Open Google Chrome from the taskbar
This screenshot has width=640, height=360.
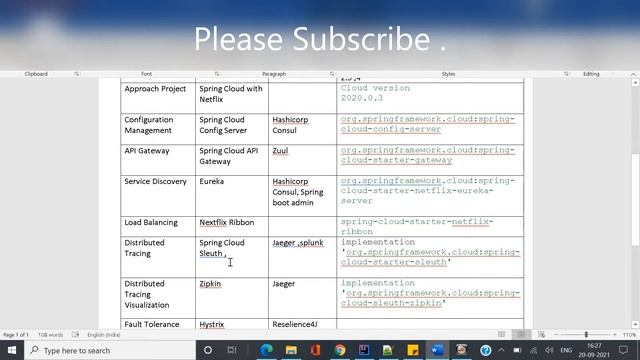coord(340,350)
